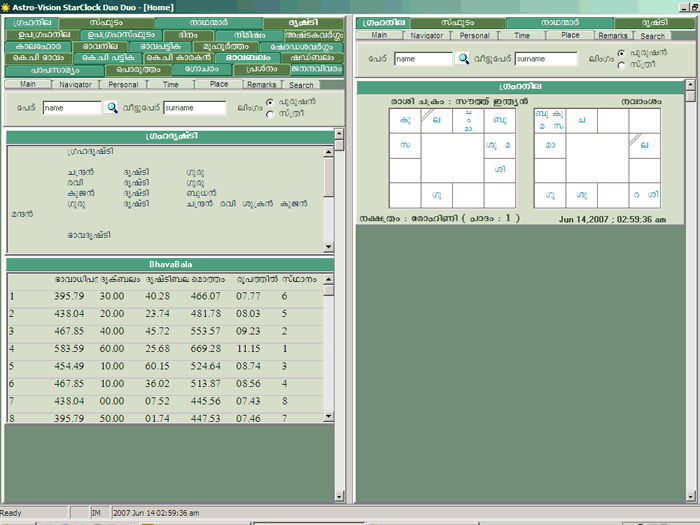
Task: Open ദൃഷ്ടി button in left pane
Action: point(304,23)
